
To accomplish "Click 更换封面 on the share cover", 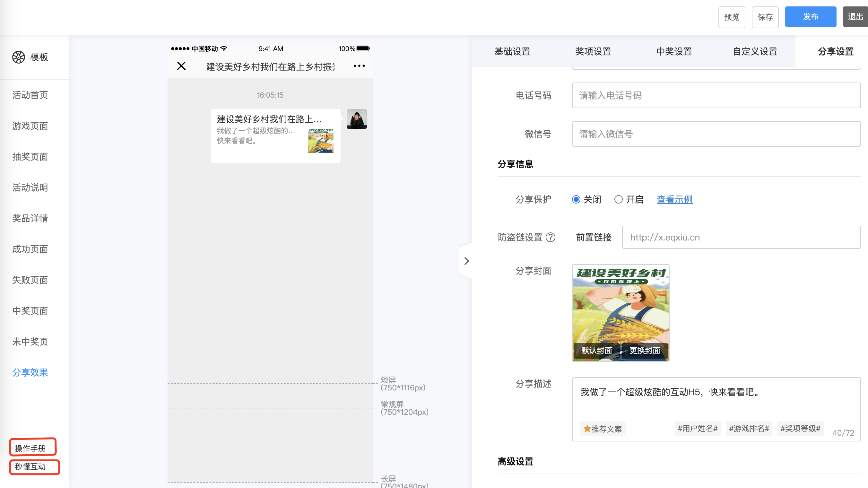I will [x=645, y=351].
